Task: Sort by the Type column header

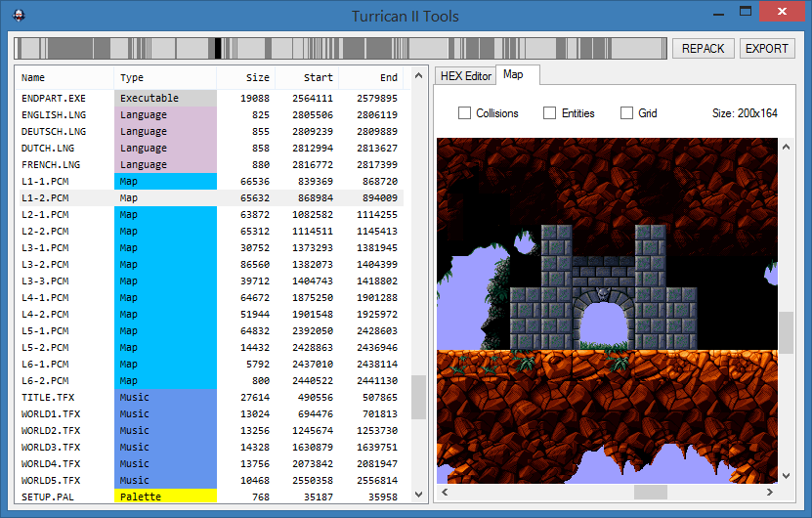Action: tap(165, 78)
